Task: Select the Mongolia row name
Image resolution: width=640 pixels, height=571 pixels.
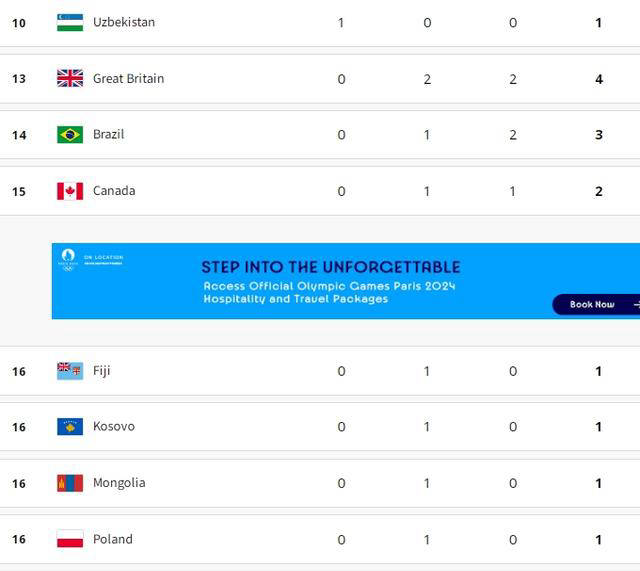Action: (119, 483)
